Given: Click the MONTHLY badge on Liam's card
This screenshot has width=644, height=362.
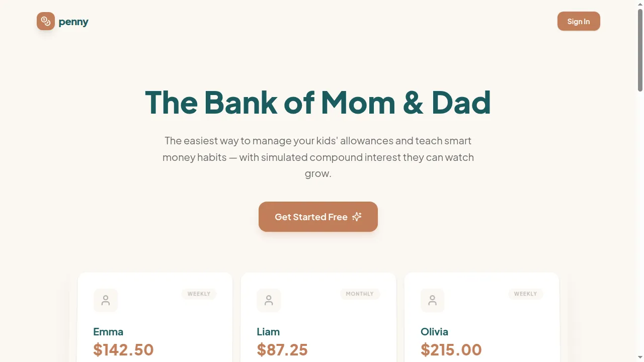Looking at the screenshot, I should [360, 294].
